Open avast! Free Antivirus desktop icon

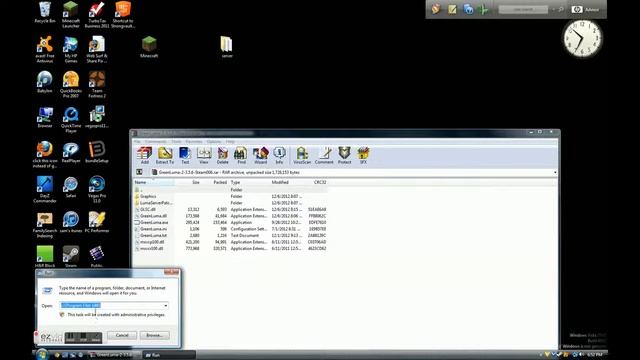(45, 49)
